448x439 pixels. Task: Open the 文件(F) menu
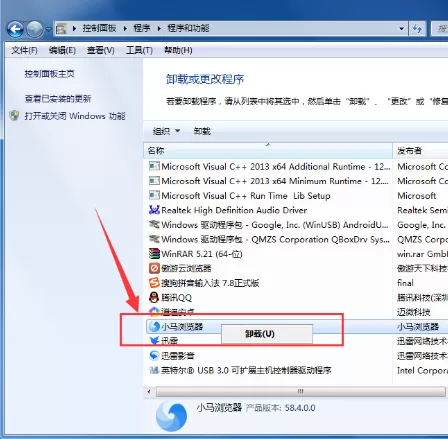(x=24, y=50)
